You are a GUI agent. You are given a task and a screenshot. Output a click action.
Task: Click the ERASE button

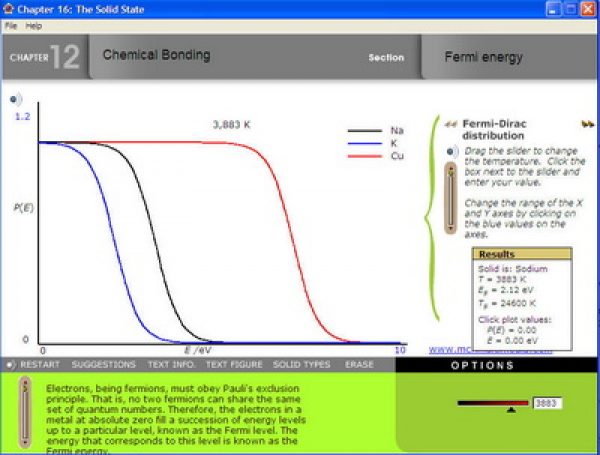pos(359,364)
